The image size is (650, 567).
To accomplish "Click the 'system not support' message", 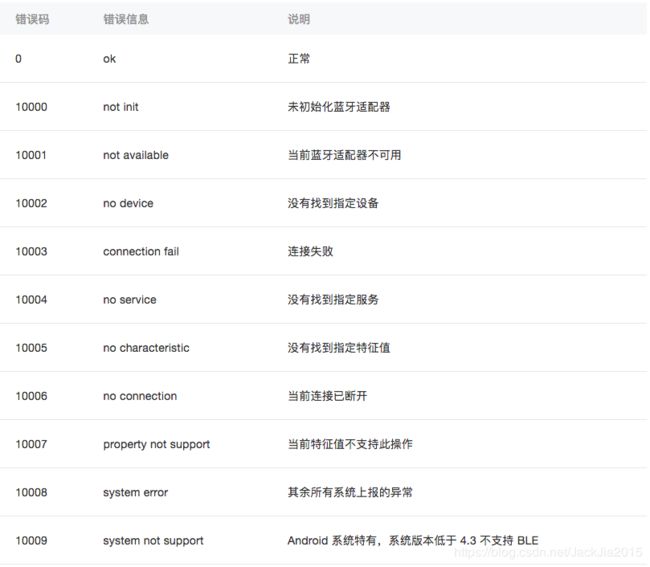I will point(153,540).
